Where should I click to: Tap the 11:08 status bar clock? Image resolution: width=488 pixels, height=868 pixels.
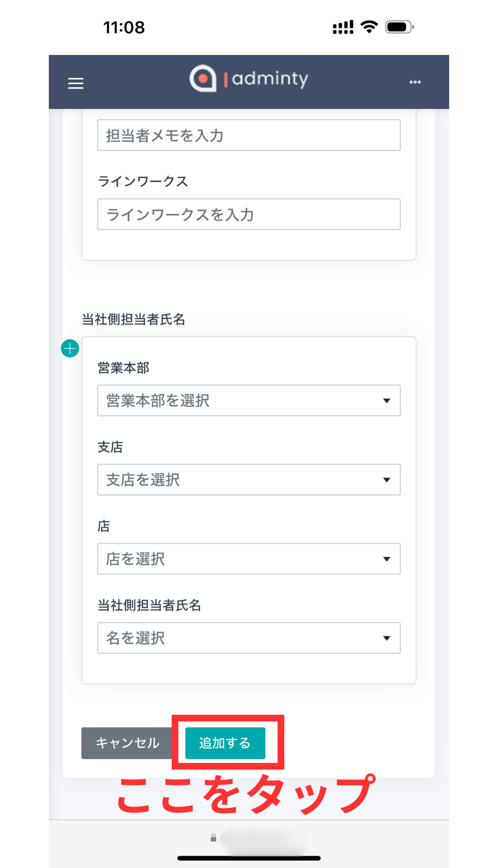coord(124,27)
